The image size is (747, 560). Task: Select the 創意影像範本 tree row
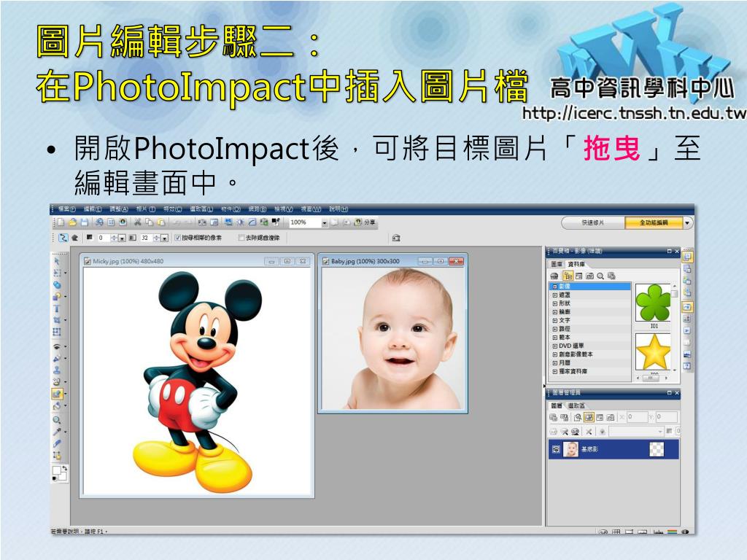[591, 354]
